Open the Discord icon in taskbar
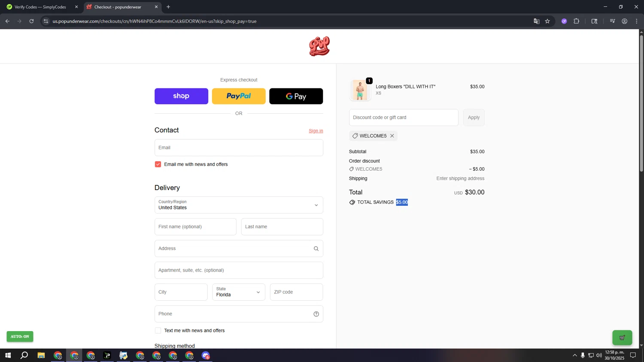The width and height of the screenshot is (644, 362). coord(206,355)
